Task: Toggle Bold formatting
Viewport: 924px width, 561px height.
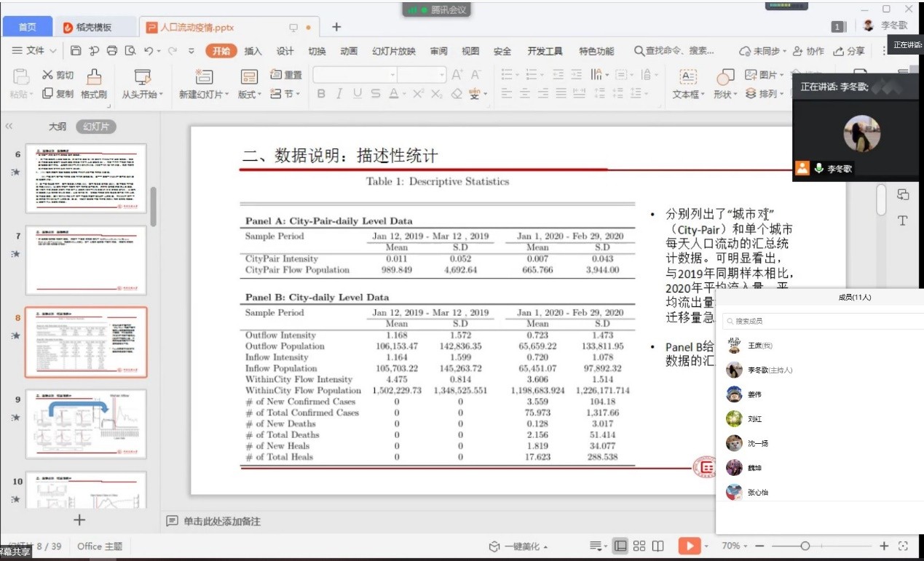Action: click(x=321, y=94)
